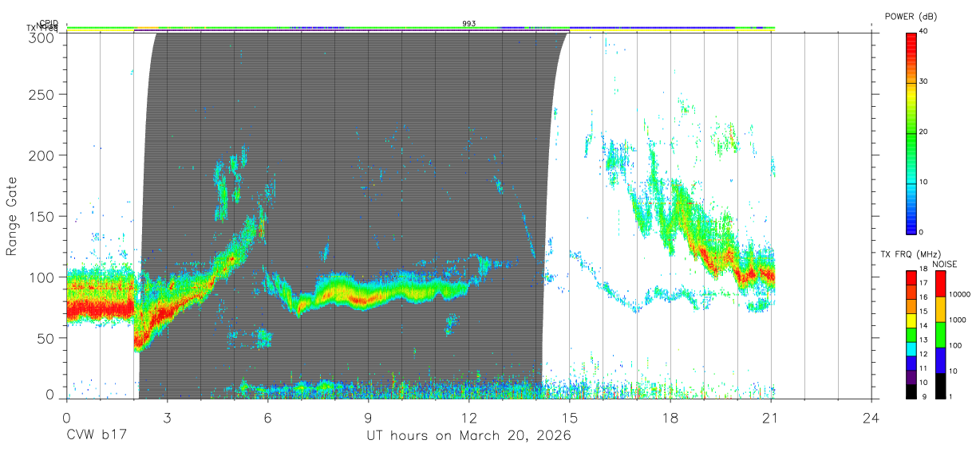Click the '250' range gate tick label
Image resolution: width=980 pixels, height=452 pixels.
coord(41,95)
